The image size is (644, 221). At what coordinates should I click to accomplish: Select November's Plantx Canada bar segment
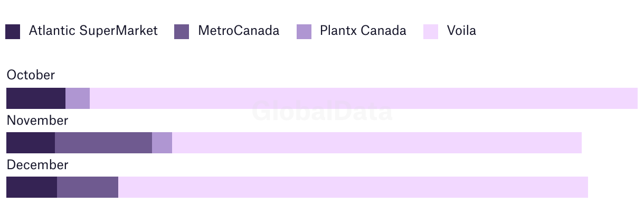pos(162,143)
